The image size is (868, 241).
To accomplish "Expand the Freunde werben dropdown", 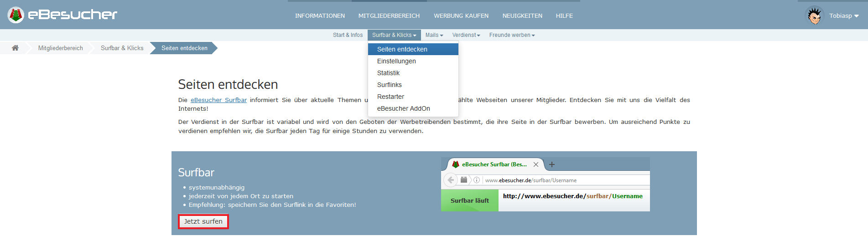I will pyautogui.click(x=512, y=35).
